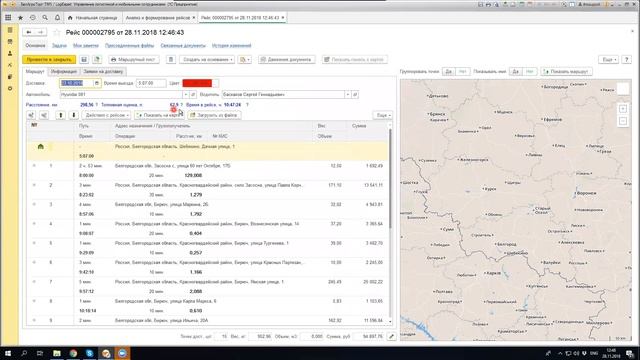Viewport: 640px width, 360px height.
Task: Go forward with the right arrow button
Action: tap(40, 32)
